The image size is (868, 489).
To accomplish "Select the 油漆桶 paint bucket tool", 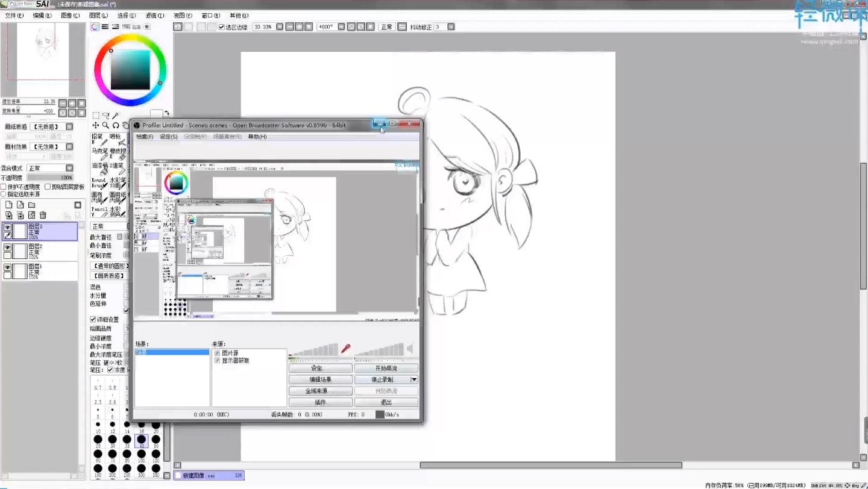I will 99,168.
